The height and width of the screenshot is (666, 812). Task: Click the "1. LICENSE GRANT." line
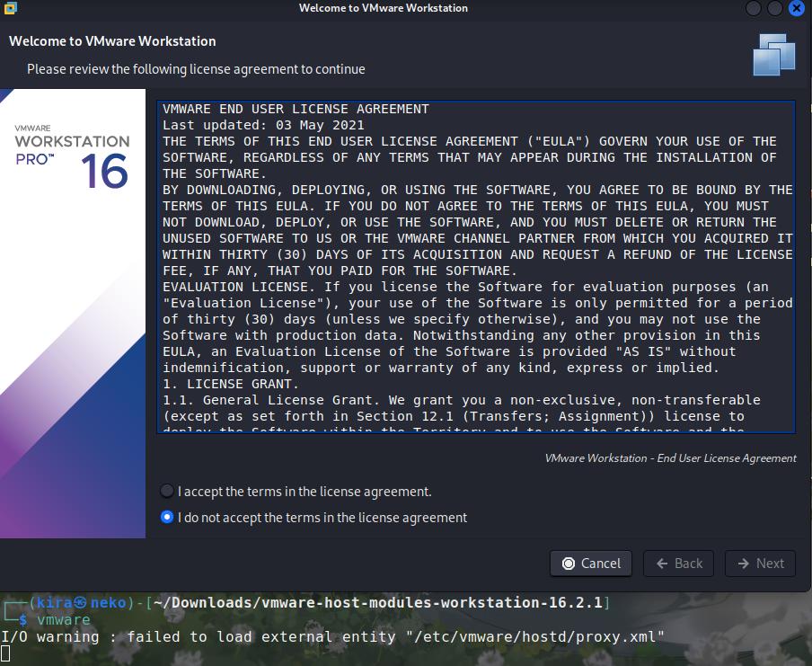pos(231,384)
